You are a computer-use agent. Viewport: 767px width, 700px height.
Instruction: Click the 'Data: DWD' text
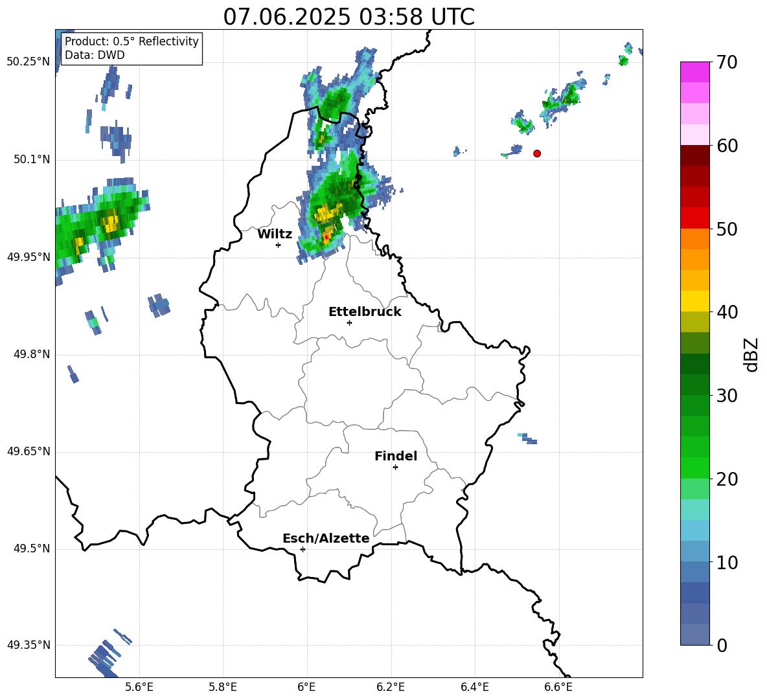95,55
